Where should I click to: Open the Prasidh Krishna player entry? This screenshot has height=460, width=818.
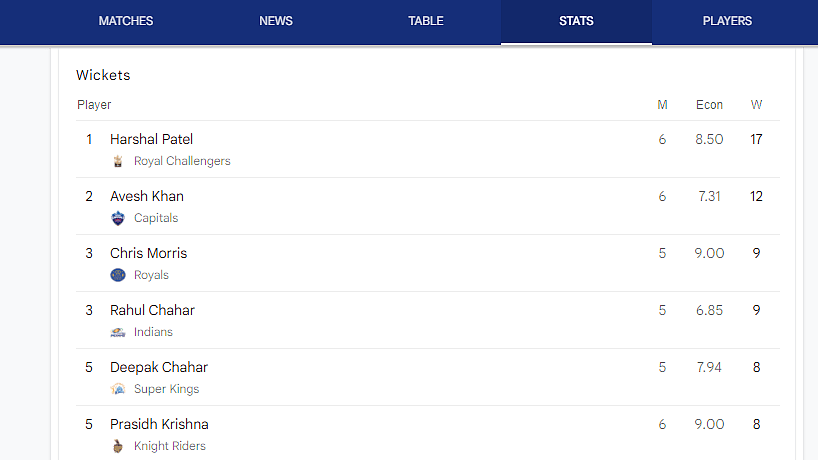(428, 434)
